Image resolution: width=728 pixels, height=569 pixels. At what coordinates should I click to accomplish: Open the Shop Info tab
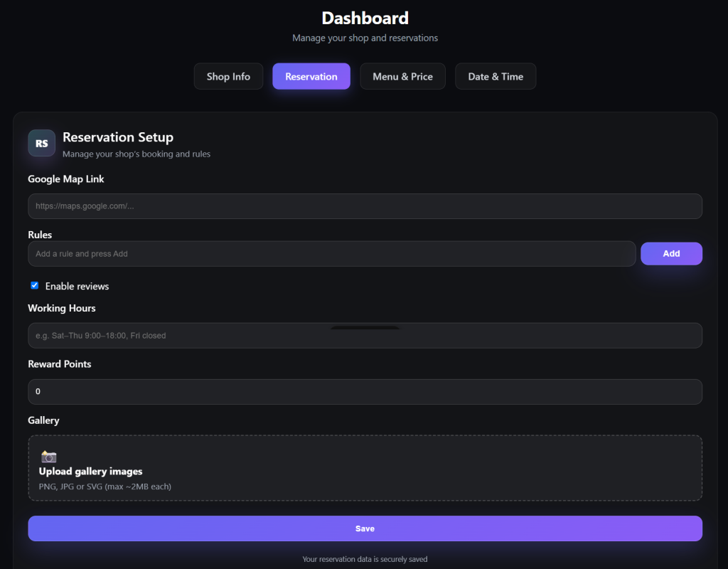[x=228, y=76]
